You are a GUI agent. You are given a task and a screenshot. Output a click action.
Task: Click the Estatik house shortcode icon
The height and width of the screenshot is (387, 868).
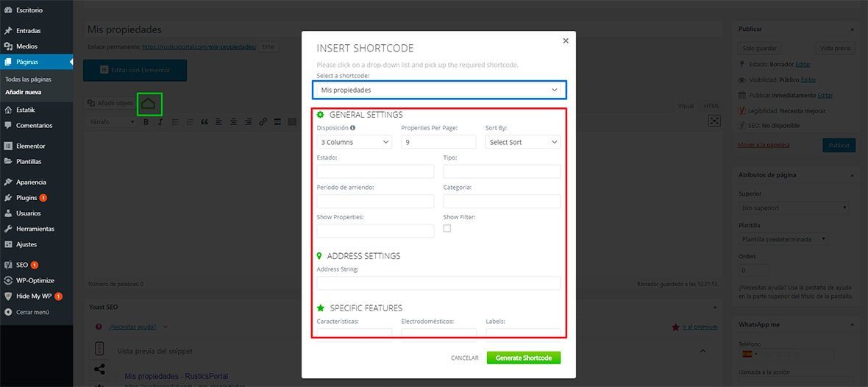click(x=149, y=104)
